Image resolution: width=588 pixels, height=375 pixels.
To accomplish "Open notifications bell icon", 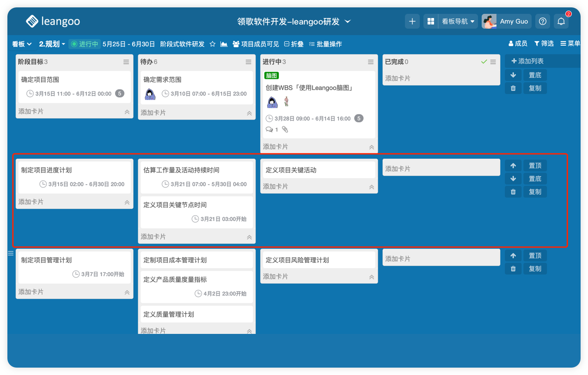I will point(561,21).
